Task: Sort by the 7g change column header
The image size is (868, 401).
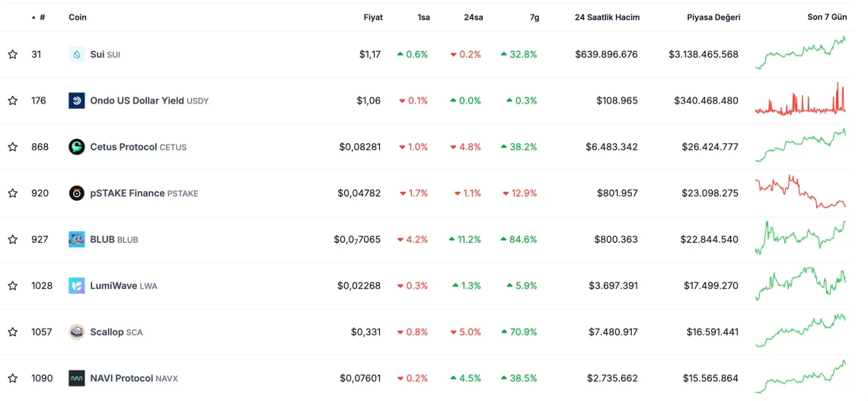Action: click(534, 17)
